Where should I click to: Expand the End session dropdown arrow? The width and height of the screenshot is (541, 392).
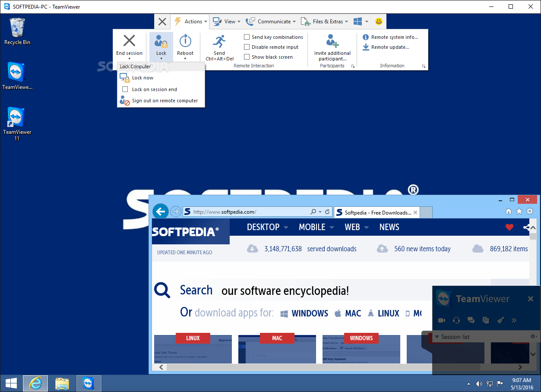[129, 59]
